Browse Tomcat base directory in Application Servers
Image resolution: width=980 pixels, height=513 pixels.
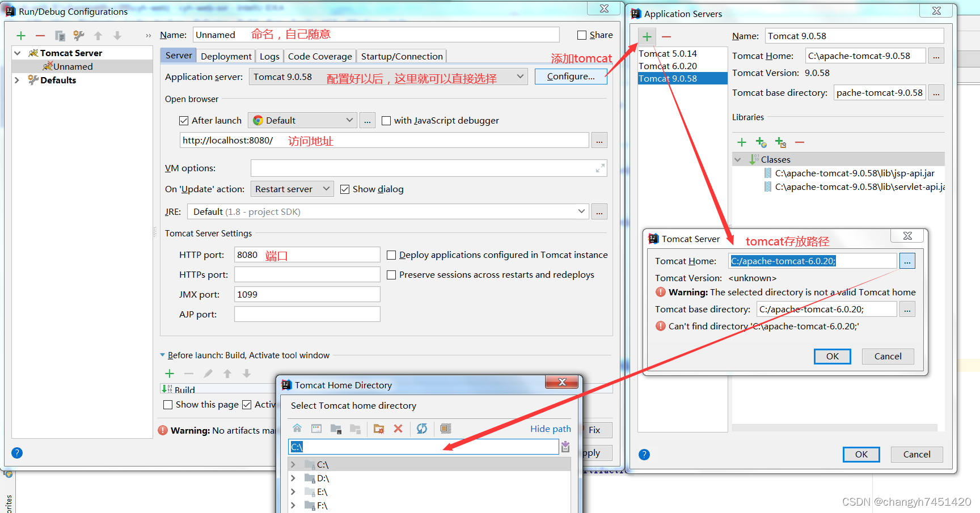click(936, 92)
